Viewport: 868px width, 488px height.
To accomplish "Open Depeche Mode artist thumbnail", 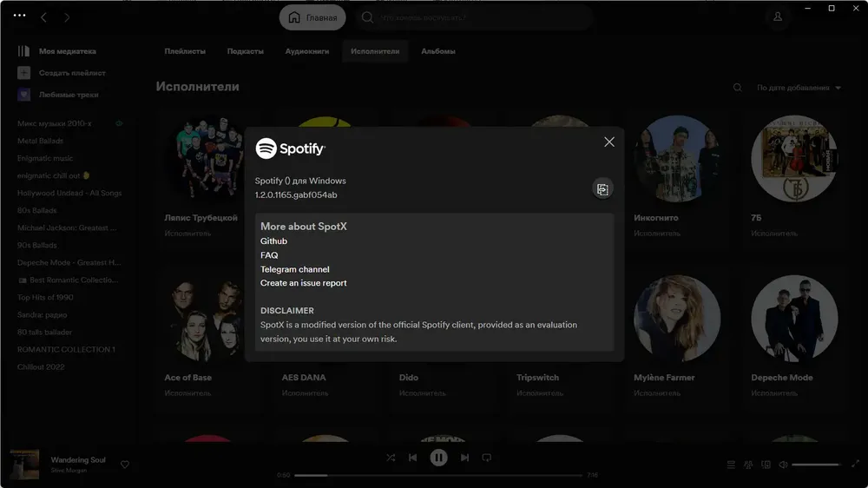I will [x=794, y=319].
